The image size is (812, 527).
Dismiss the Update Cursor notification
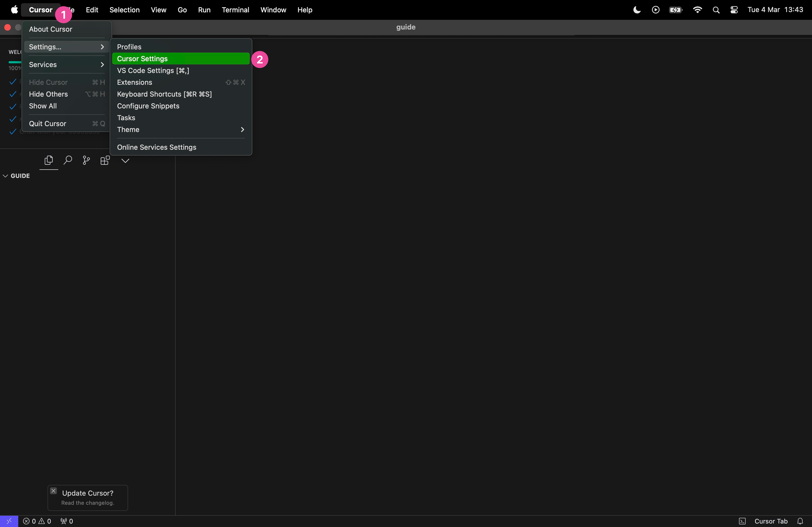54,491
